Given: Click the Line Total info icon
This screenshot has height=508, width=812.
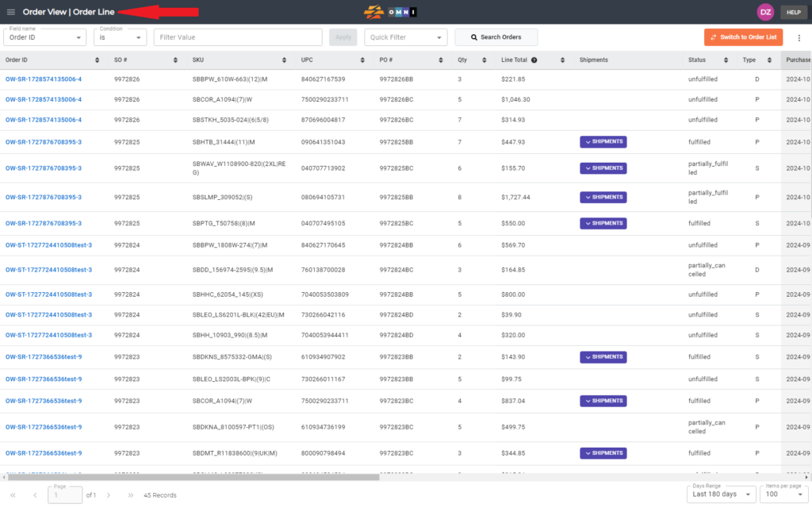Looking at the screenshot, I should [x=534, y=60].
